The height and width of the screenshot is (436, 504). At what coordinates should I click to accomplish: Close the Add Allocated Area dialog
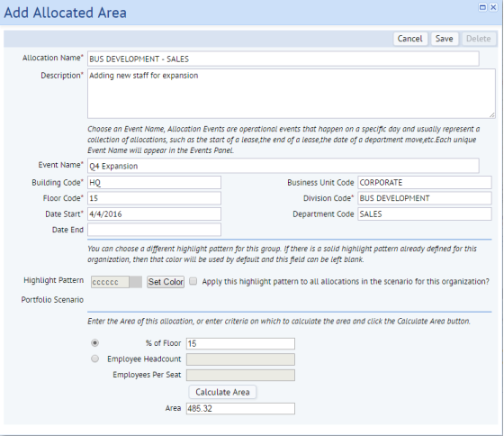[493, 7]
